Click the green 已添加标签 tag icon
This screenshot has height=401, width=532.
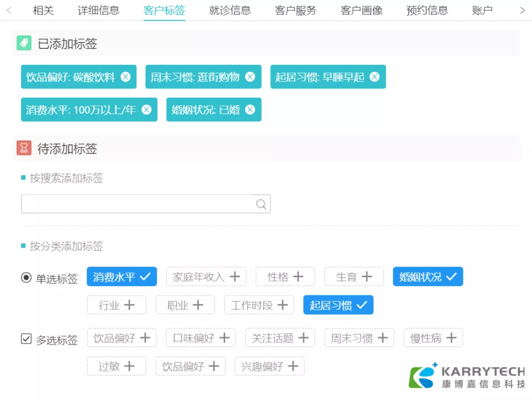click(x=24, y=43)
